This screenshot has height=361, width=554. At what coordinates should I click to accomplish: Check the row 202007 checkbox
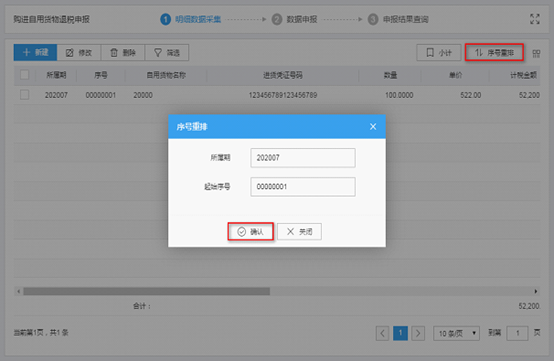(x=25, y=95)
